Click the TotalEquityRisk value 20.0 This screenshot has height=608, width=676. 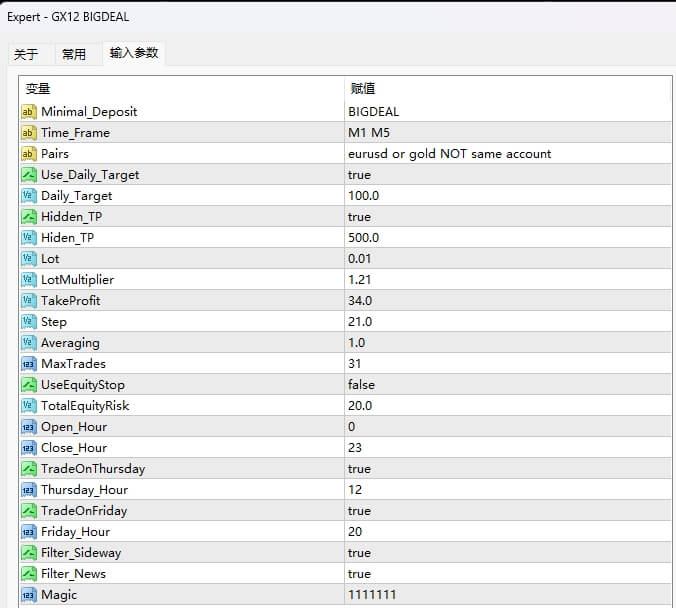[360, 406]
